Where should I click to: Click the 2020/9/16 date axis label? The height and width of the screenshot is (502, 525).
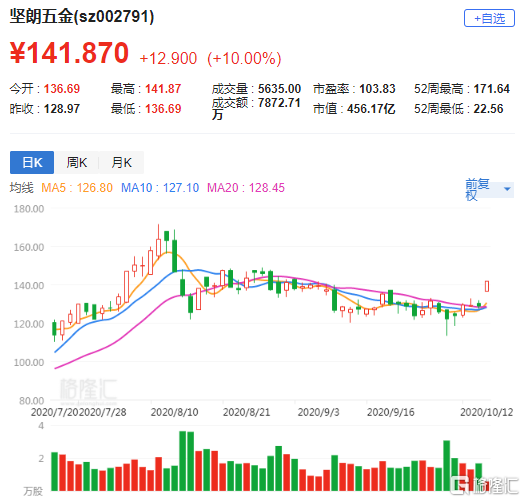coord(390,412)
